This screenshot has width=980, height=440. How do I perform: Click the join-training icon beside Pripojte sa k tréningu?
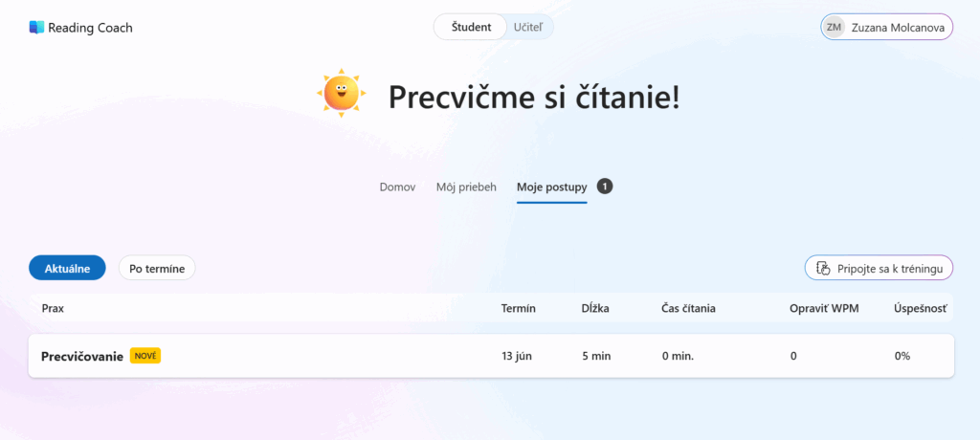824,268
